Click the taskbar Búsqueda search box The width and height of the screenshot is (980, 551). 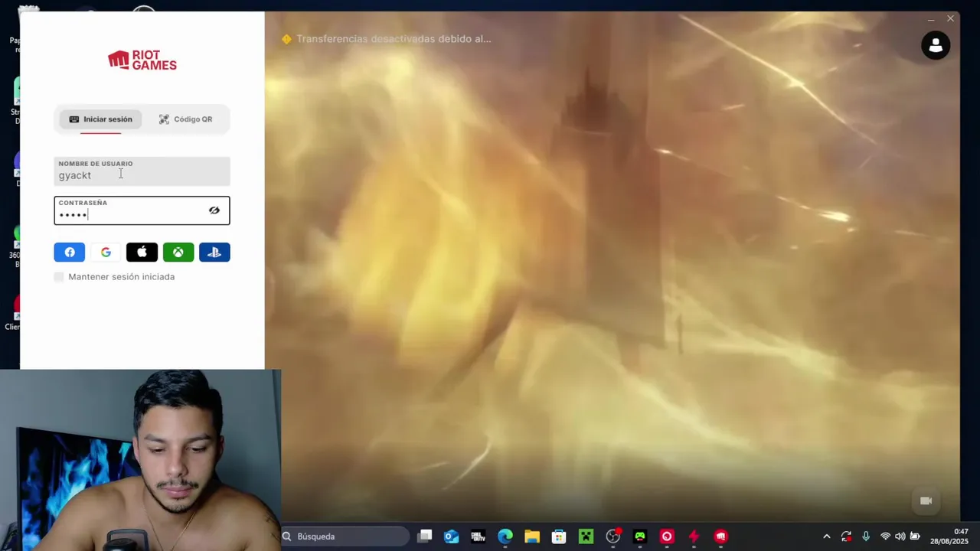(x=345, y=536)
